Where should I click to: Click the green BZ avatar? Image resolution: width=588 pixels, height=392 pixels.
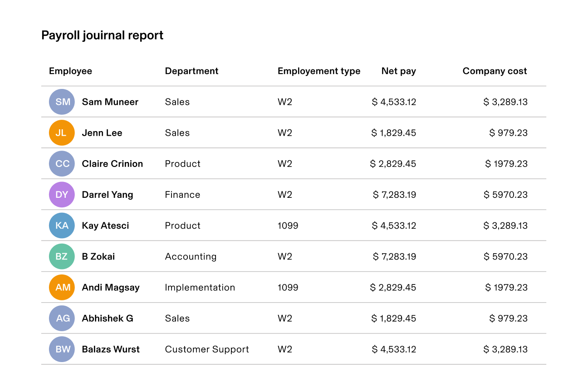pos(62,256)
